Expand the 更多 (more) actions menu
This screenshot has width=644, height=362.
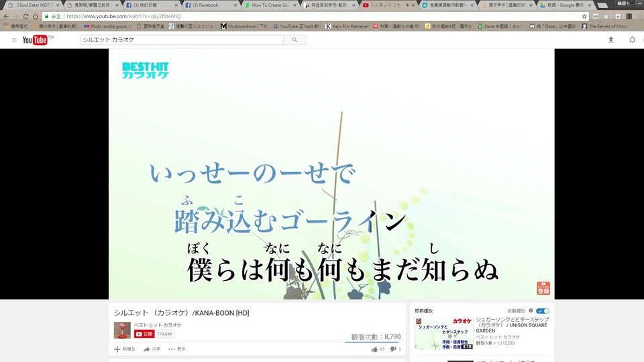pyautogui.click(x=177, y=349)
